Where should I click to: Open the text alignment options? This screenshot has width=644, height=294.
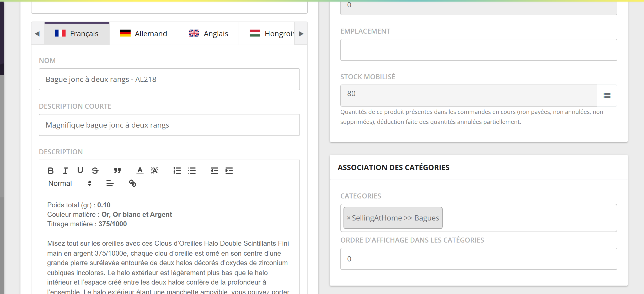click(x=110, y=183)
